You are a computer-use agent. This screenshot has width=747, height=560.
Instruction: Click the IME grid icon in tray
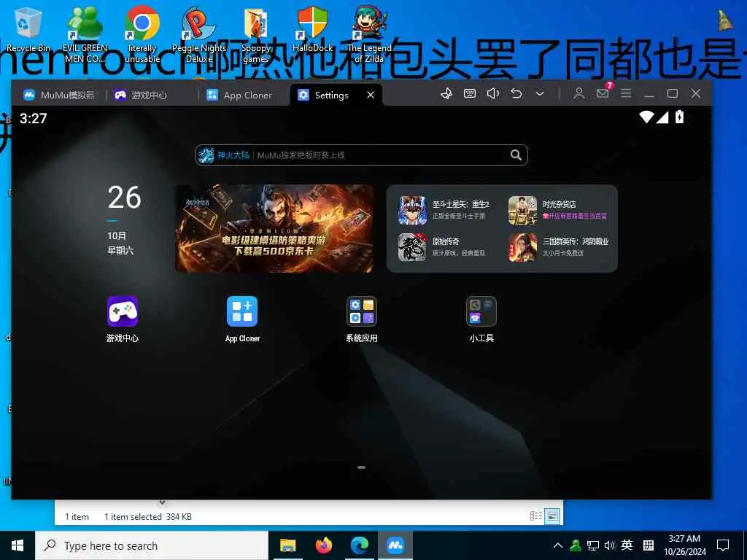click(649, 545)
